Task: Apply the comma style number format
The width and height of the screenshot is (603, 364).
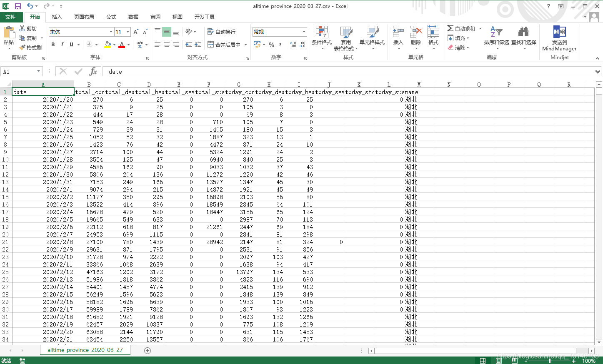Action: [280, 45]
